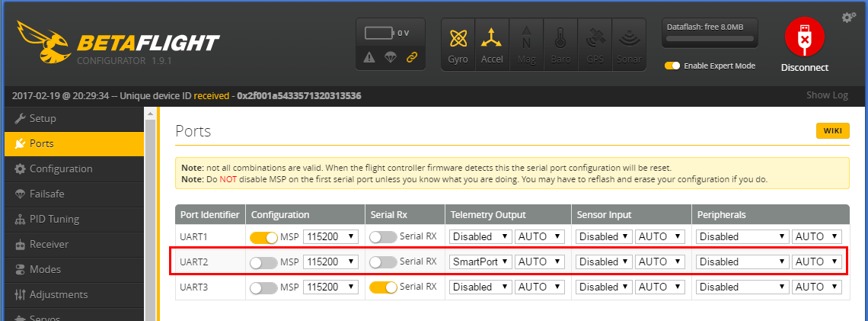This screenshot has height=321, width=868.
Task: Open UART2 SmartPort telemetry dropdown
Action: (480, 262)
